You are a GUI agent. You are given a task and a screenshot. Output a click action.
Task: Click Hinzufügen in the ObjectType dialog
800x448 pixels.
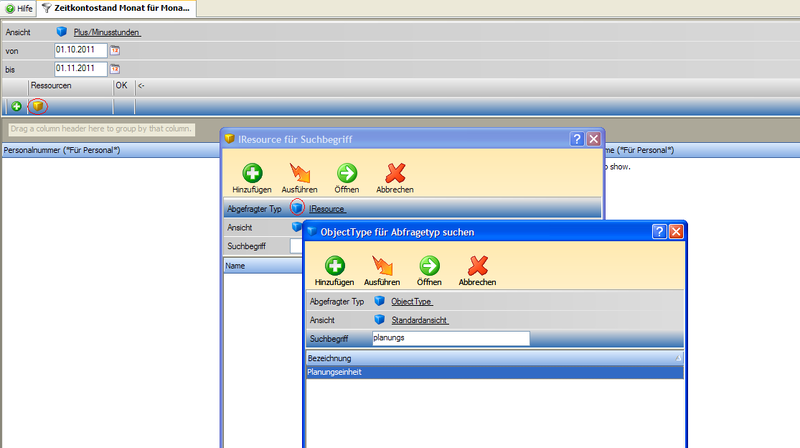(x=334, y=268)
